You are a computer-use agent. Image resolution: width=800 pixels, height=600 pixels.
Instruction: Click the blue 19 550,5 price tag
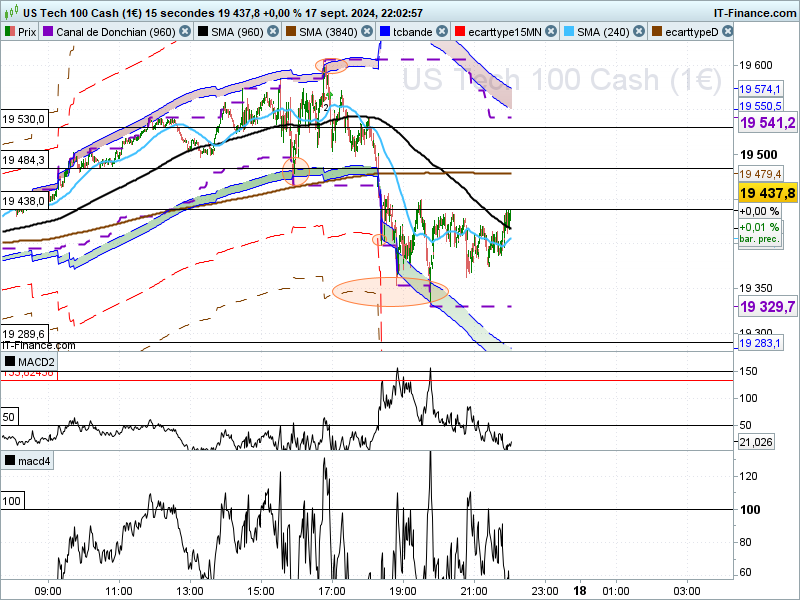pyautogui.click(x=760, y=106)
